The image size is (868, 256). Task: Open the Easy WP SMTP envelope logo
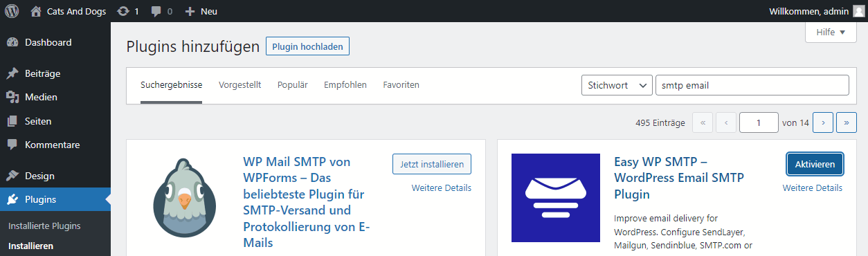pyautogui.click(x=556, y=198)
